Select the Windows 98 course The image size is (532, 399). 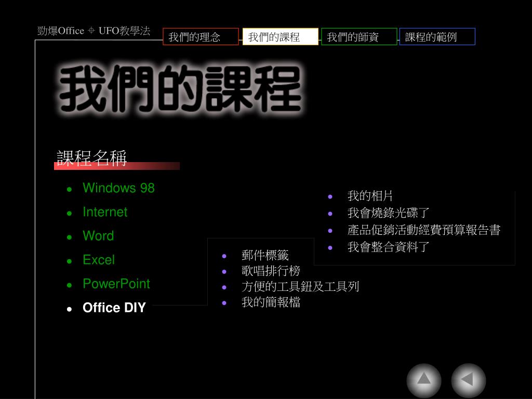(x=118, y=188)
